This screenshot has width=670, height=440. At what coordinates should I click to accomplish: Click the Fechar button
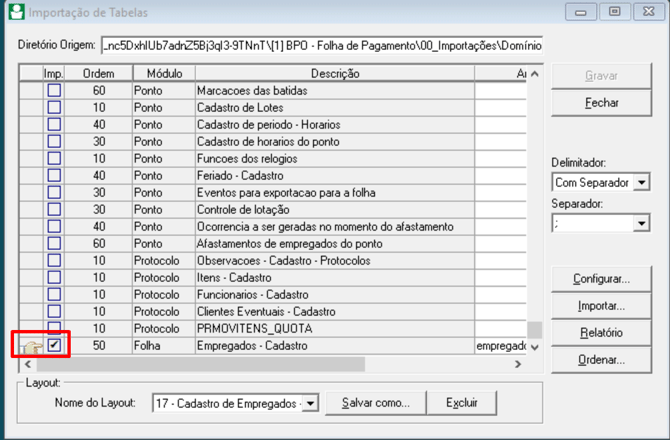[600, 102]
